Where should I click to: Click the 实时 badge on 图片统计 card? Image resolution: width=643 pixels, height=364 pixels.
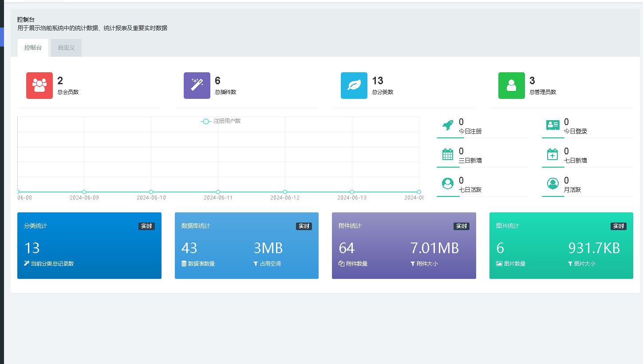click(x=619, y=226)
